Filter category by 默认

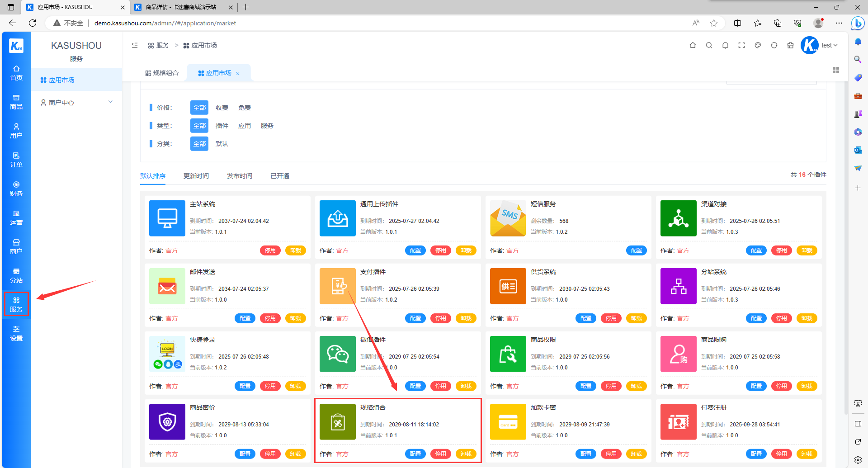(x=222, y=144)
